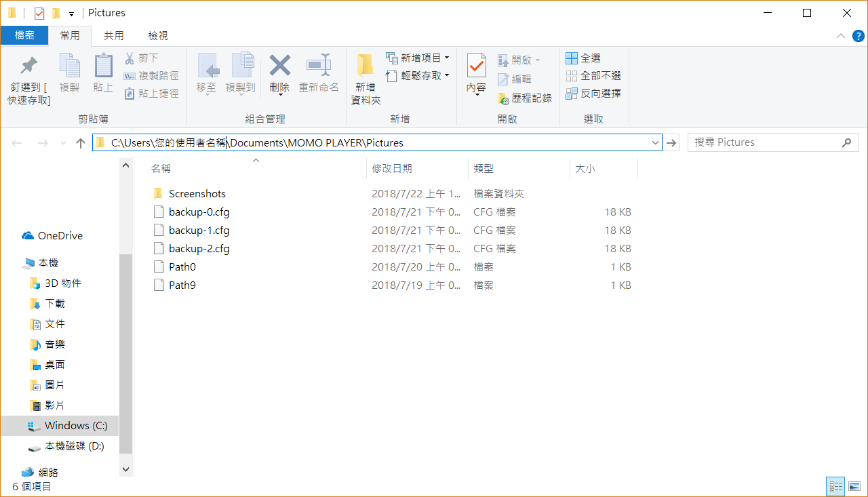Click the Delete (刪除) X icon
The height and width of the screenshot is (497, 868).
pyautogui.click(x=279, y=66)
